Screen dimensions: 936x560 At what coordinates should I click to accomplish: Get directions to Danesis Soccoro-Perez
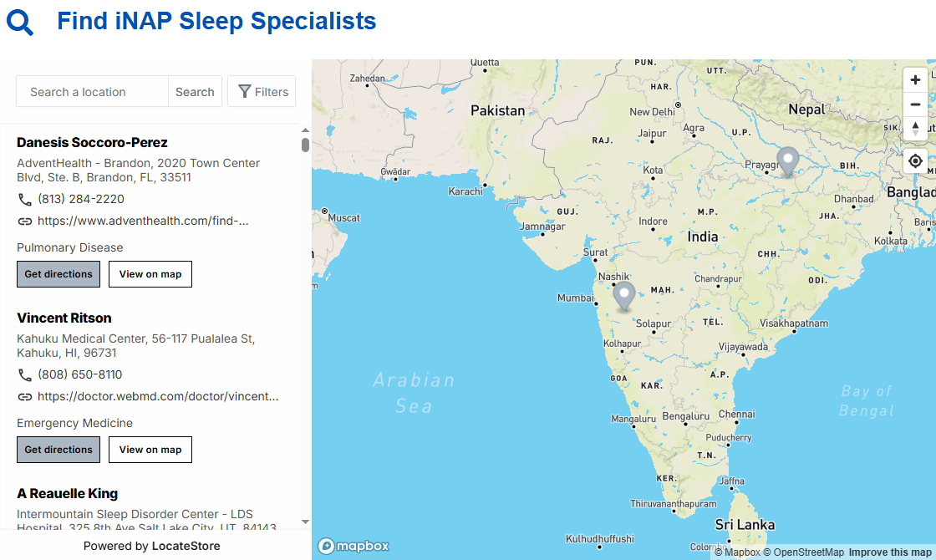pos(58,274)
